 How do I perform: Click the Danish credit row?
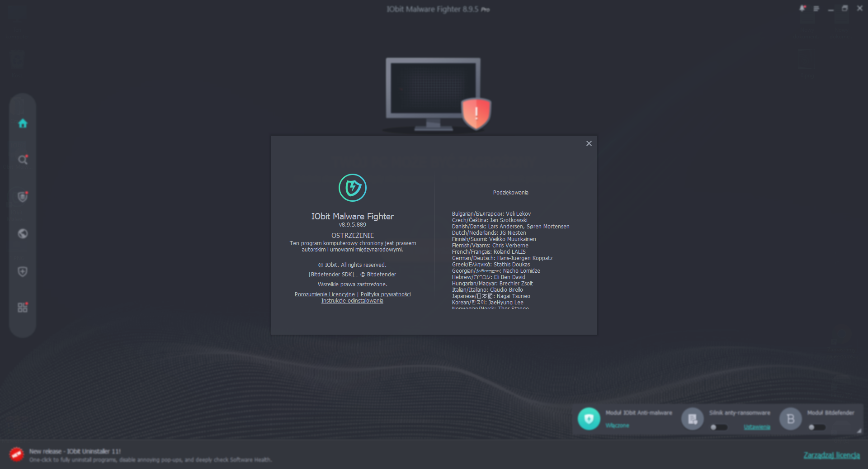pyautogui.click(x=511, y=227)
